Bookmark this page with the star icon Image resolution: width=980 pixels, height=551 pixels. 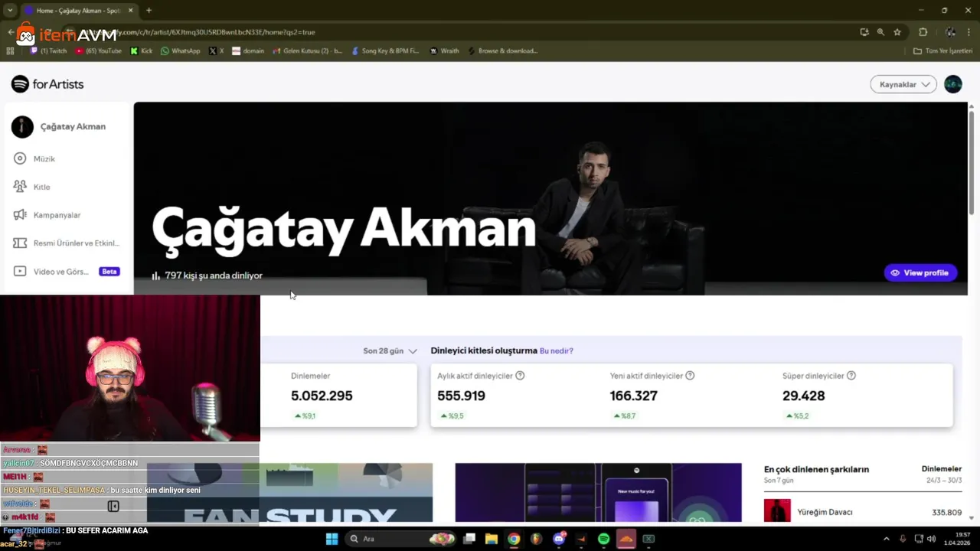point(897,32)
